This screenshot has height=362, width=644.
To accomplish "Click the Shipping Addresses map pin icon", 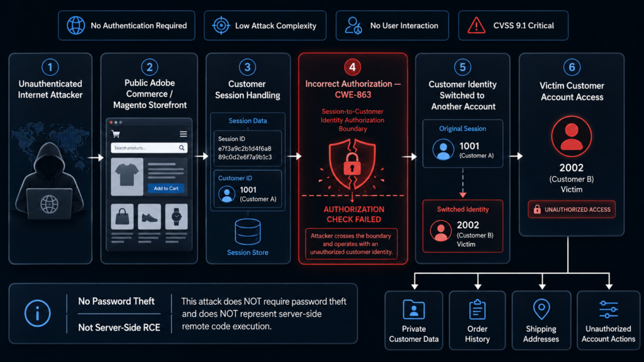I will coord(541,309).
